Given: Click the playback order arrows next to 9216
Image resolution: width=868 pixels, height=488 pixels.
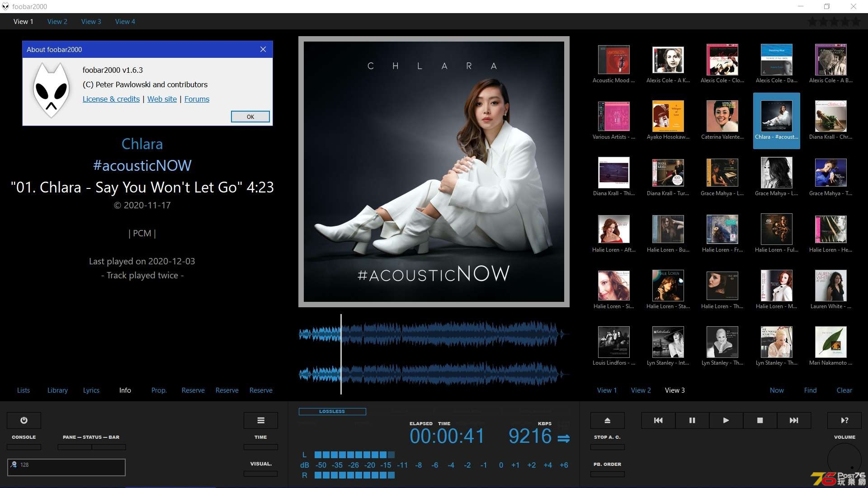Looking at the screenshot, I should pyautogui.click(x=564, y=438).
